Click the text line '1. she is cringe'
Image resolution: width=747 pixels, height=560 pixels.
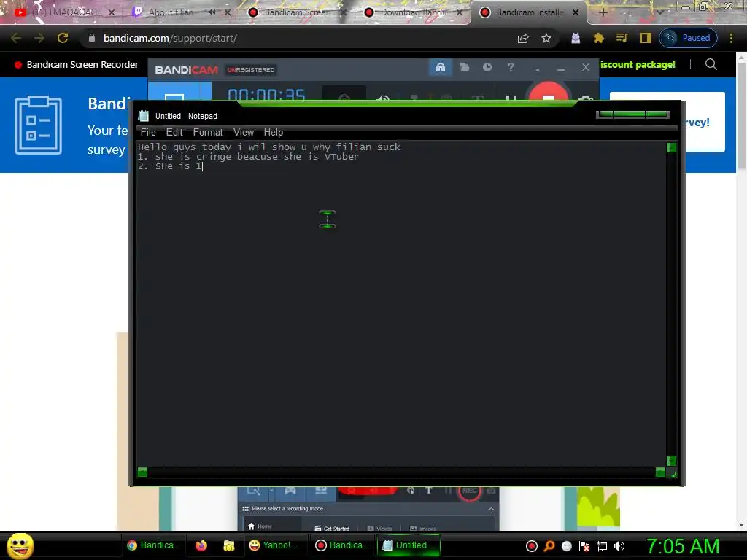coord(248,157)
